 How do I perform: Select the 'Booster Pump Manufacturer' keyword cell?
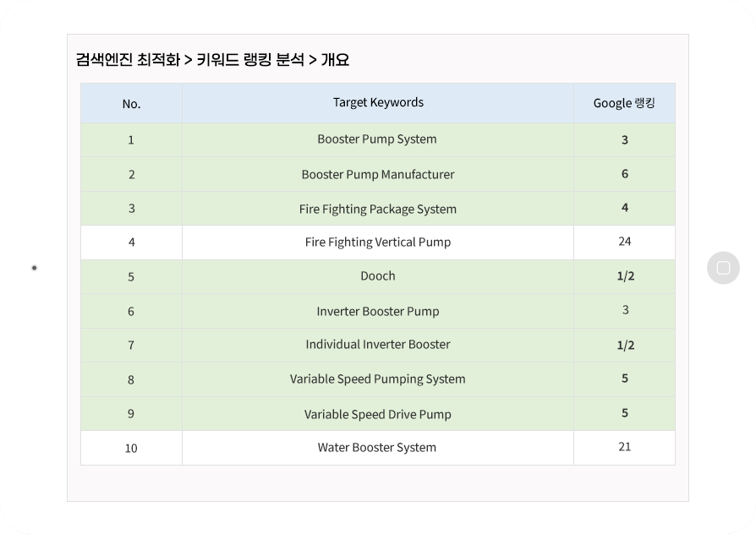coord(378,174)
